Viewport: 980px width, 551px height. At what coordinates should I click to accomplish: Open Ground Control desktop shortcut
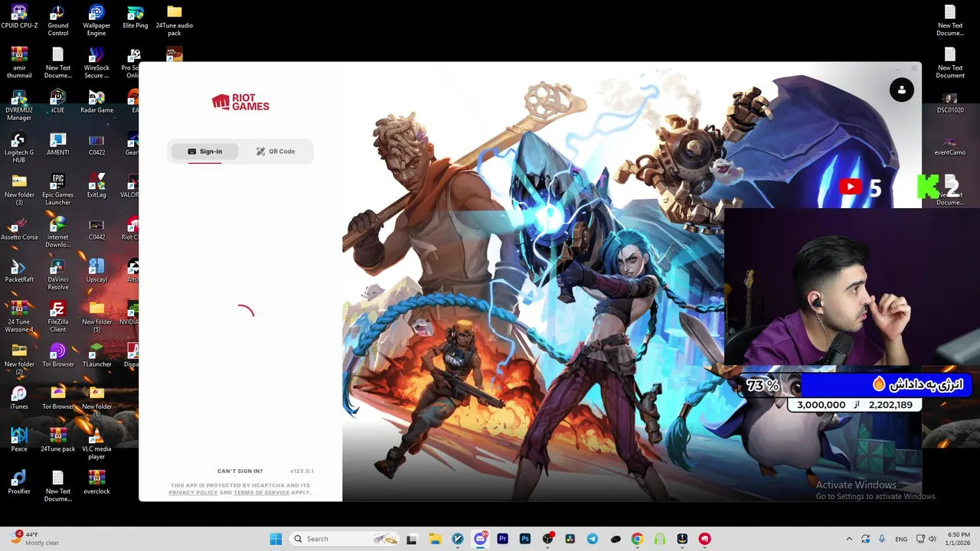tap(58, 21)
